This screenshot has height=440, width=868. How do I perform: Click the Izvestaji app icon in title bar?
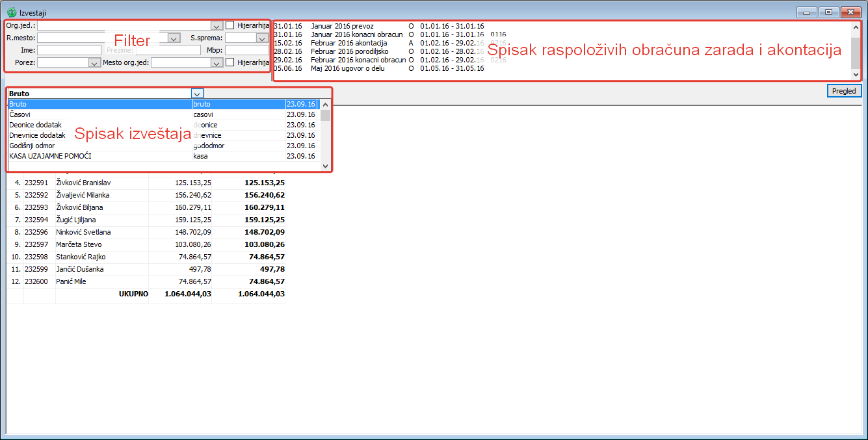click(x=10, y=12)
